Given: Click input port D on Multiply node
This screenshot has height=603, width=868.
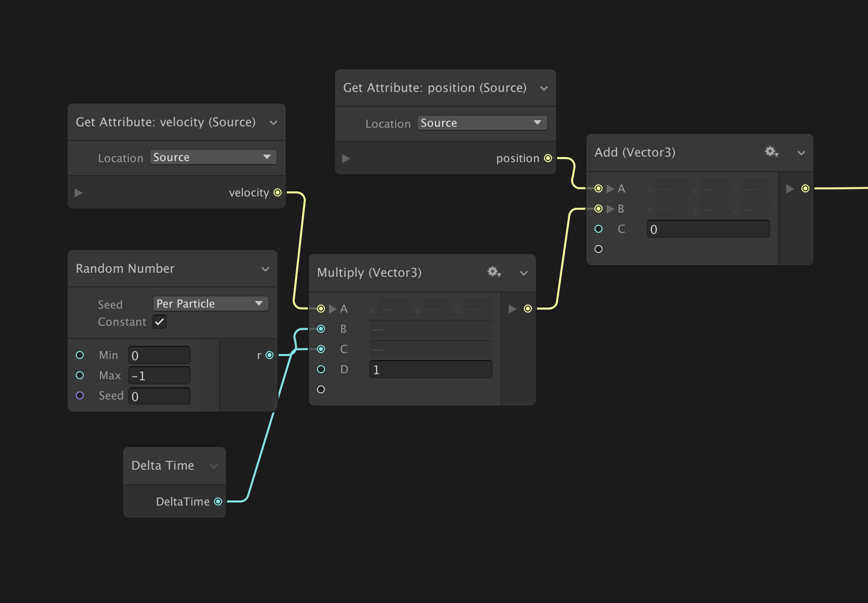Looking at the screenshot, I should (x=321, y=369).
